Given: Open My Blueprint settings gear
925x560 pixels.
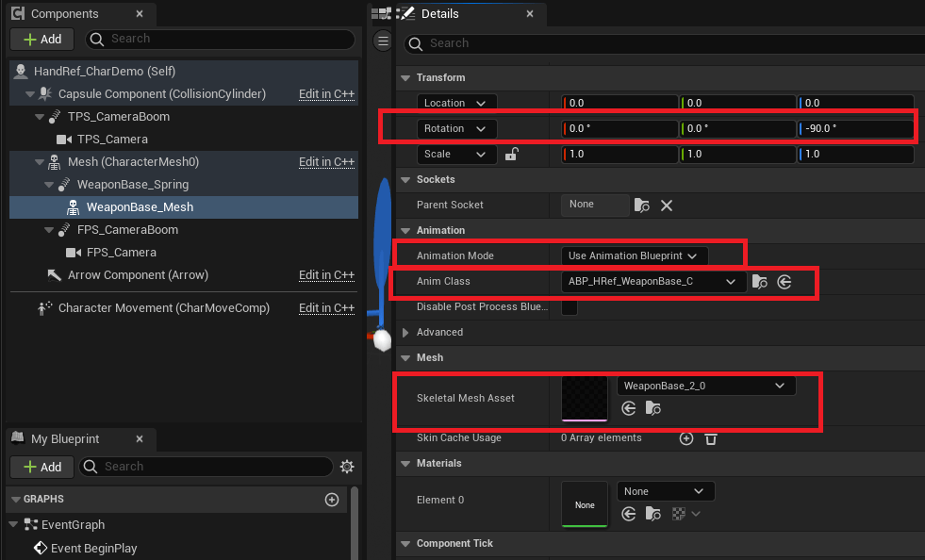Looking at the screenshot, I should tap(347, 467).
